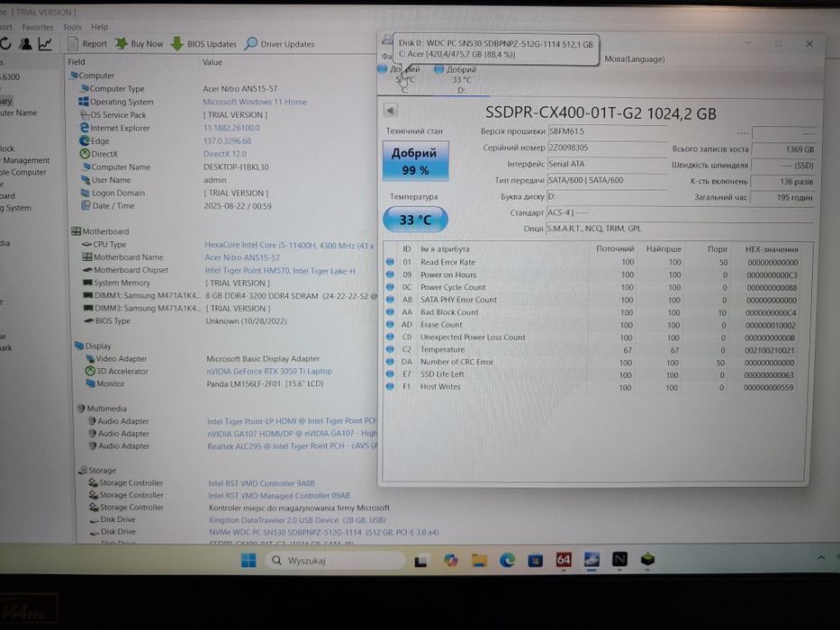Open the Report wizard in AIDA64

click(87, 44)
